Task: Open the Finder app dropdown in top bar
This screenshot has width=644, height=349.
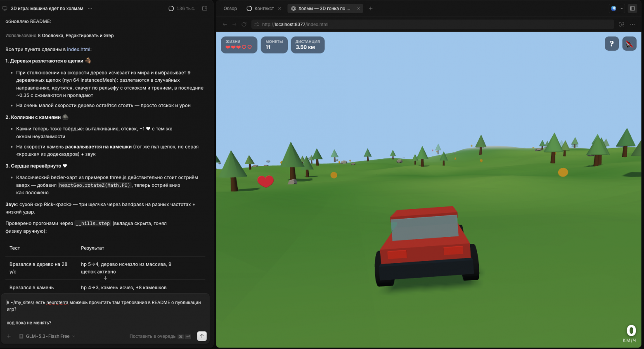Action: click(617, 8)
